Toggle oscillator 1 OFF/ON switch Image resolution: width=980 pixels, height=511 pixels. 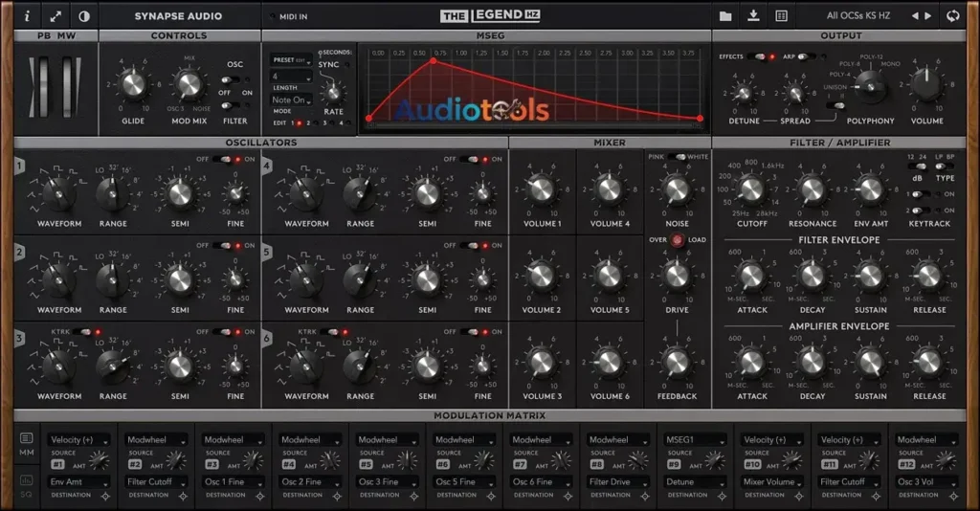[x=222, y=159]
